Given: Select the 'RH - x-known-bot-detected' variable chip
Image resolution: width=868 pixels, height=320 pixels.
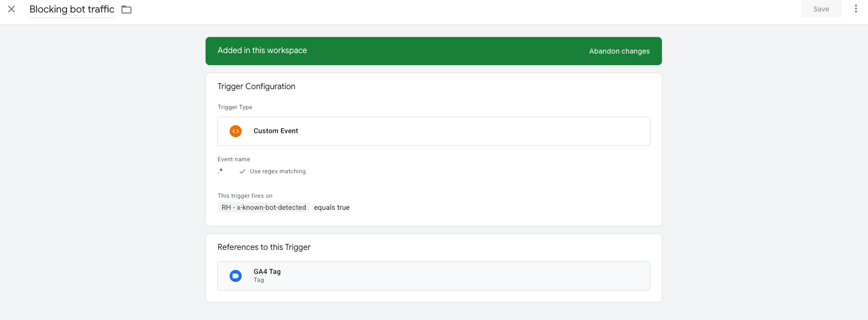Looking at the screenshot, I should click(264, 207).
